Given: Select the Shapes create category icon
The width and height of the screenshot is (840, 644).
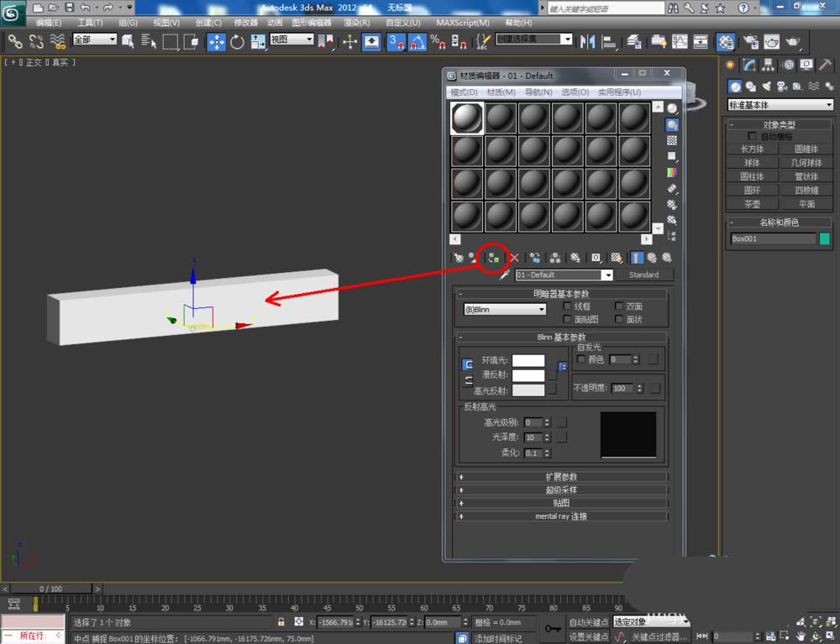Looking at the screenshot, I should (x=750, y=86).
